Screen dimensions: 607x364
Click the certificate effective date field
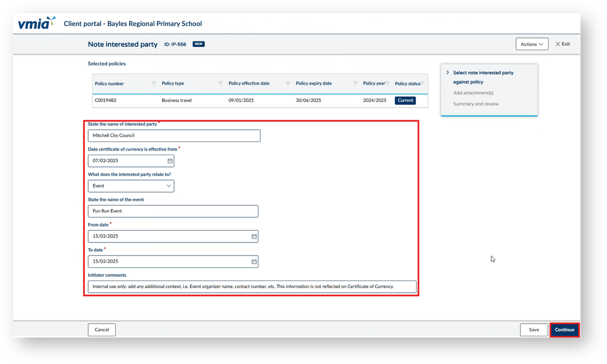click(x=131, y=161)
